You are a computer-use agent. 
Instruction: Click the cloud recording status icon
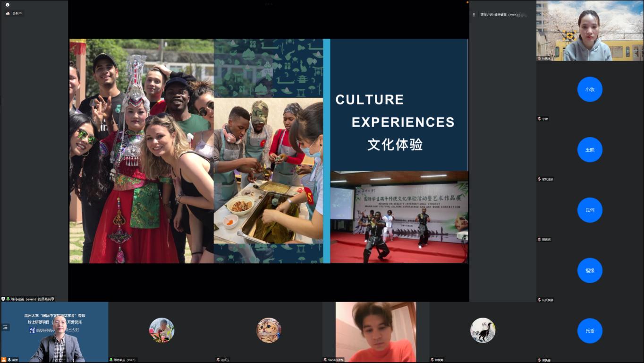[x=8, y=13]
